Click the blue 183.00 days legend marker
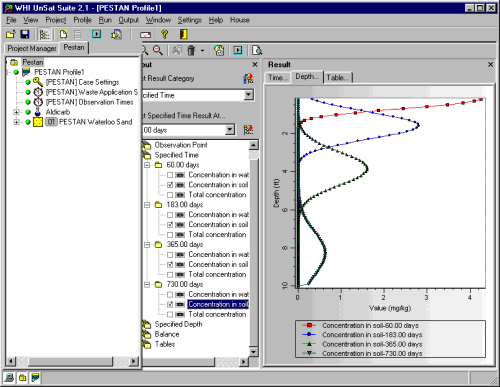The image size is (500, 387). [309, 334]
